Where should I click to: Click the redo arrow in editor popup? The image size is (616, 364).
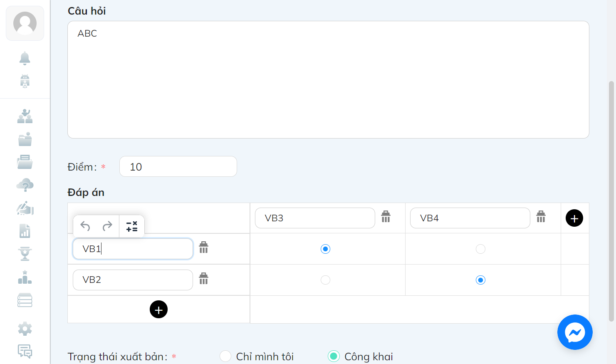[x=107, y=226]
